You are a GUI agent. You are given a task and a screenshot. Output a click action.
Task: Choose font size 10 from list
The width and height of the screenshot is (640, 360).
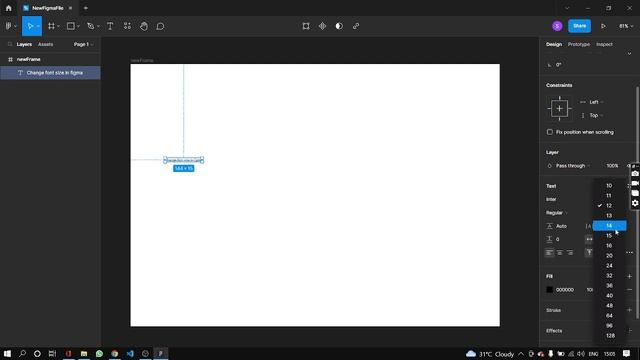point(609,186)
